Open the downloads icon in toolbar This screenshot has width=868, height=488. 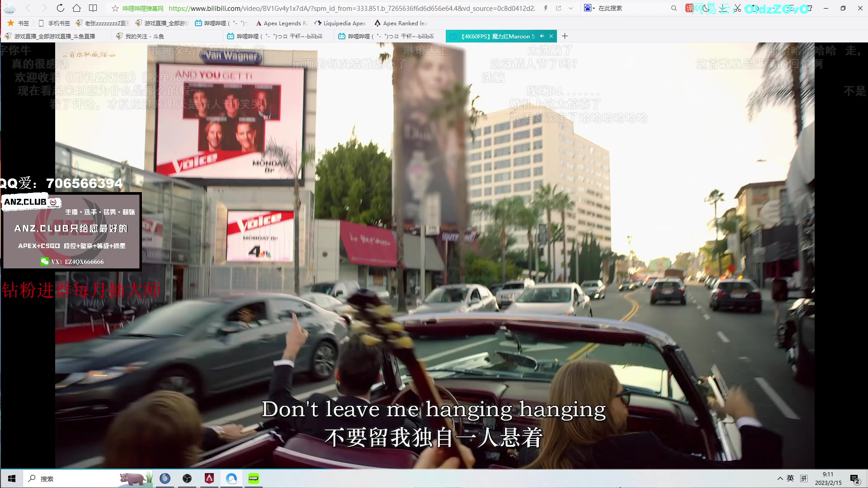[x=723, y=8]
